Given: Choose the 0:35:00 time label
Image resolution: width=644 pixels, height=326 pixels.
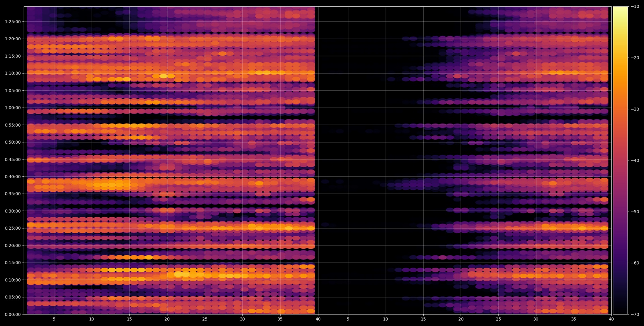Looking at the screenshot, I should tap(13, 194).
